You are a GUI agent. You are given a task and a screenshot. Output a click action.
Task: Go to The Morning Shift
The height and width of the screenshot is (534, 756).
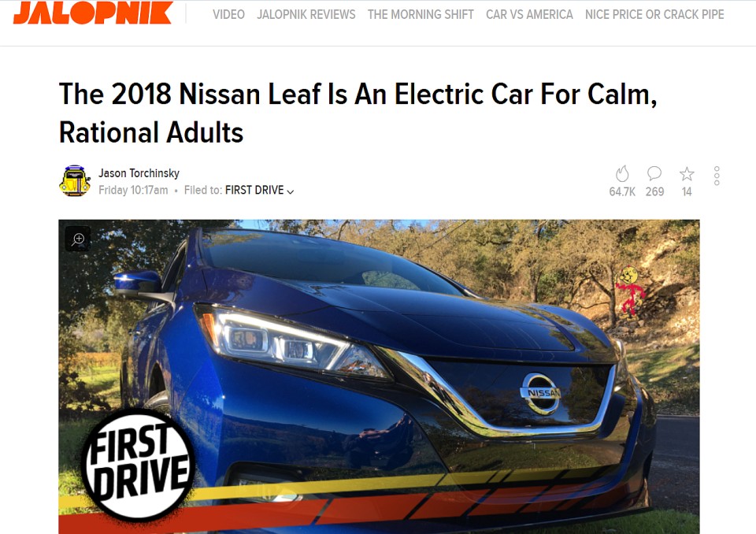pos(421,14)
